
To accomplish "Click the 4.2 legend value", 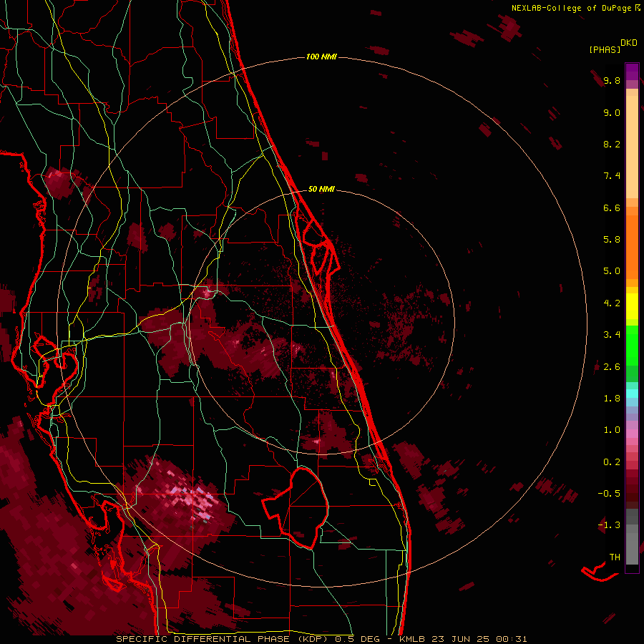I will point(612,303).
